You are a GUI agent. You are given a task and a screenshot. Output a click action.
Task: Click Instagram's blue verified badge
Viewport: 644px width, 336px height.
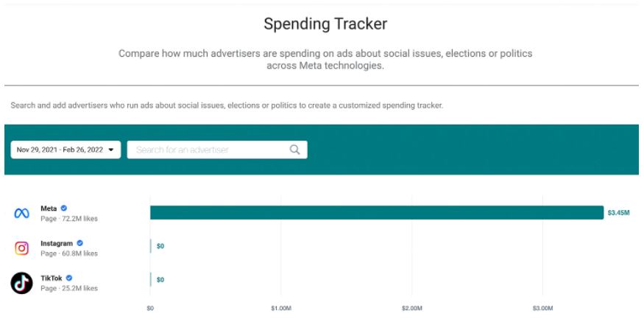coord(79,243)
